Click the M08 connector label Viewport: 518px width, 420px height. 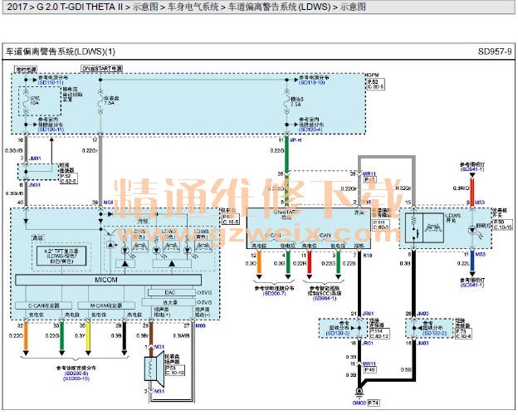[109, 203]
